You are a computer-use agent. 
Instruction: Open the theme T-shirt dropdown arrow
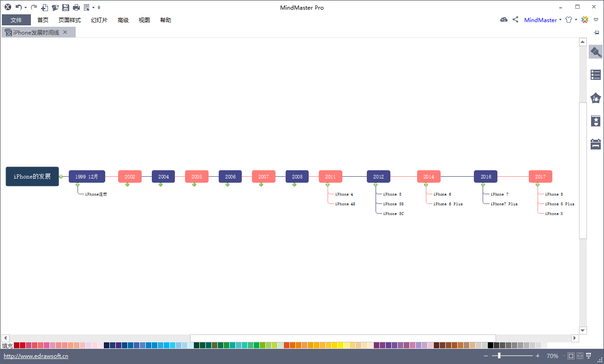pyautogui.click(x=576, y=20)
